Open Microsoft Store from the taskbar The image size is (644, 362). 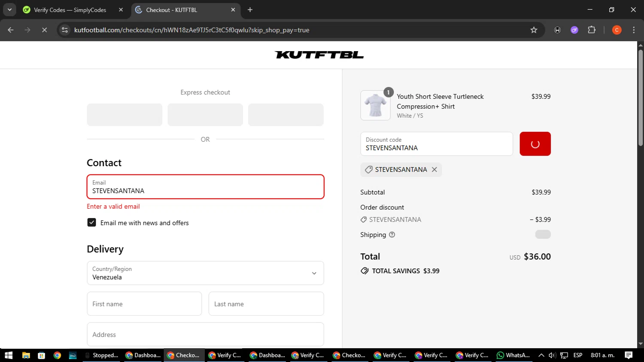(x=41, y=355)
